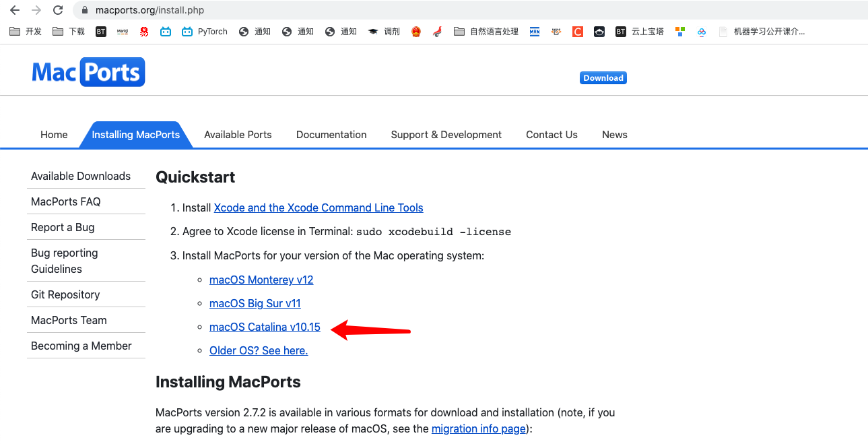This screenshot has height=446, width=868.
Task: Click the unlabeled black BT bookmark icon
Action: [101, 32]
